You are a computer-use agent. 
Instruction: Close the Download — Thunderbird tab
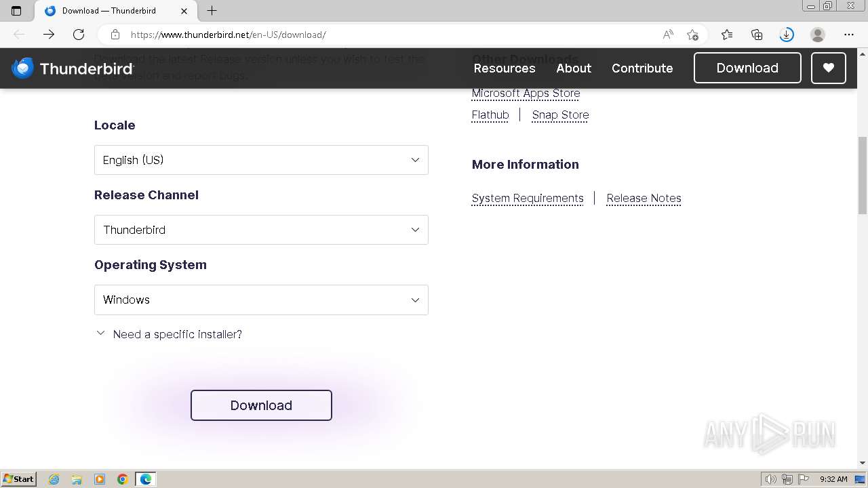(184, 11)
